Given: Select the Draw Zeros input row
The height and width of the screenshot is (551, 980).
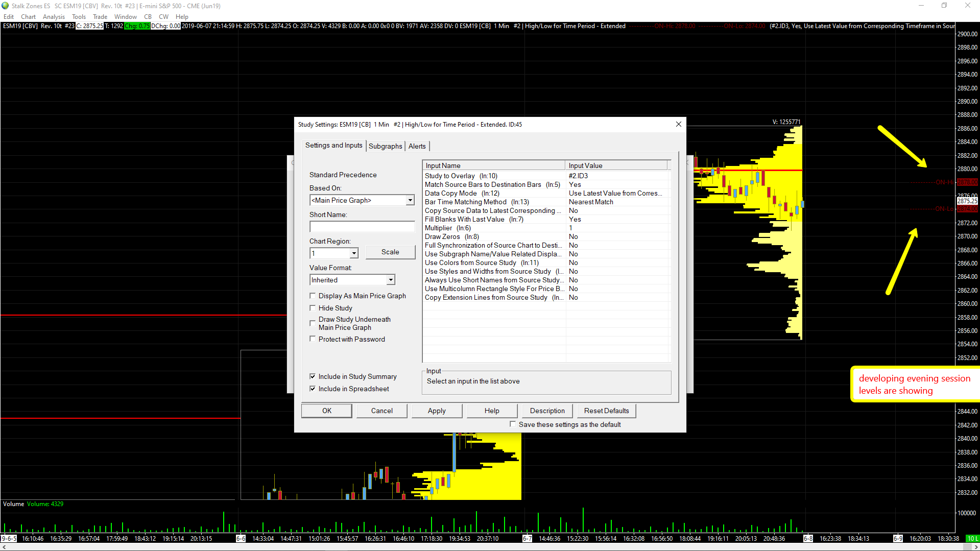Looking at the screenshot, I should [545, 236].
